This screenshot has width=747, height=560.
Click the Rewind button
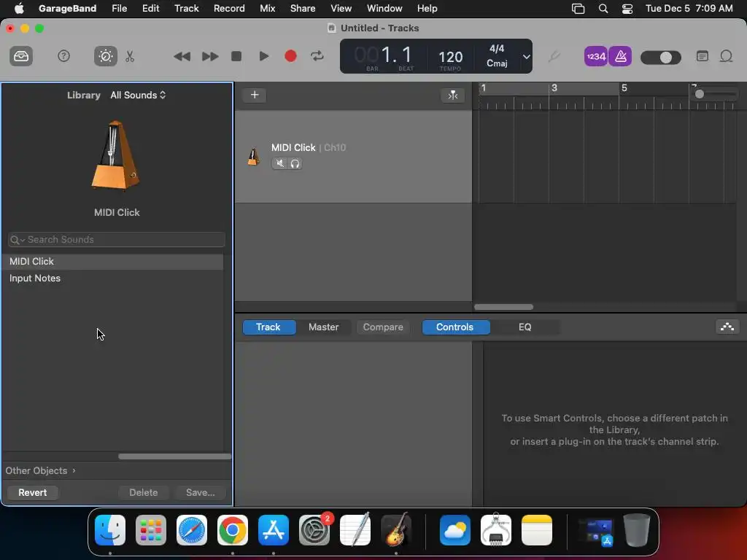(182, 56)
